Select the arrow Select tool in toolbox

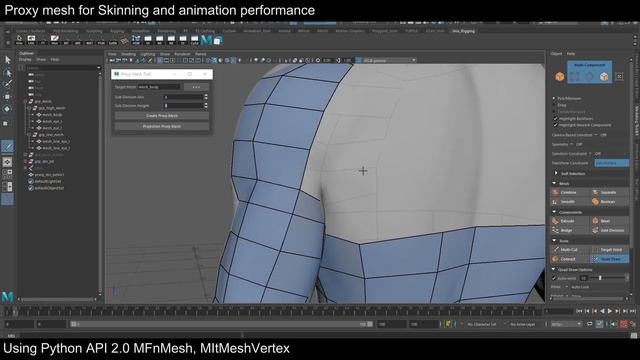tap(8, 60)
